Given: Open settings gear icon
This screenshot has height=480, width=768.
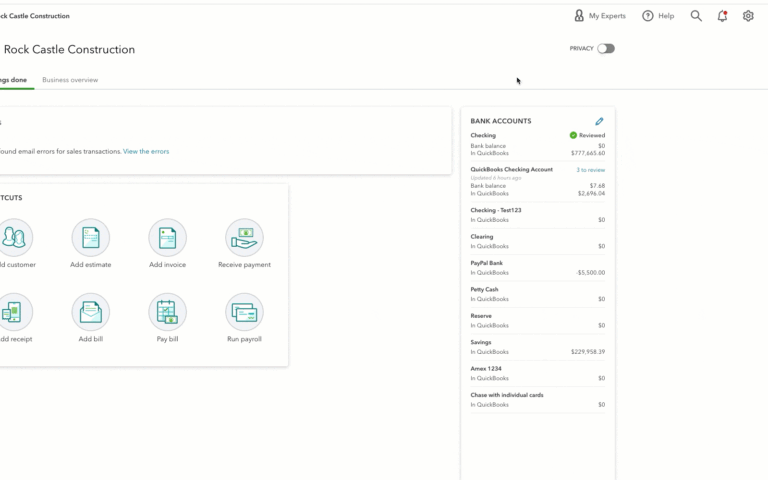Looking at the screenshot, I should (748, 16).
